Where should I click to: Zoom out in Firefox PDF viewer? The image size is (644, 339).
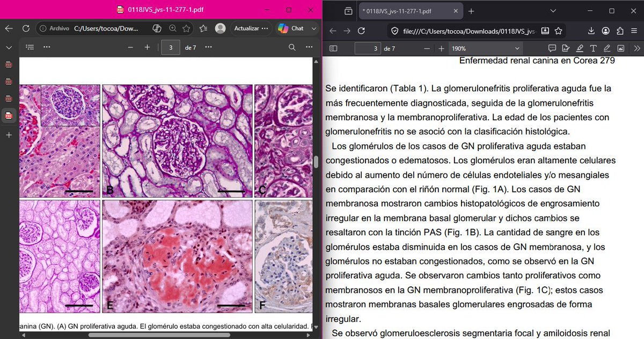pyautogui.click(x=427, y=48)
